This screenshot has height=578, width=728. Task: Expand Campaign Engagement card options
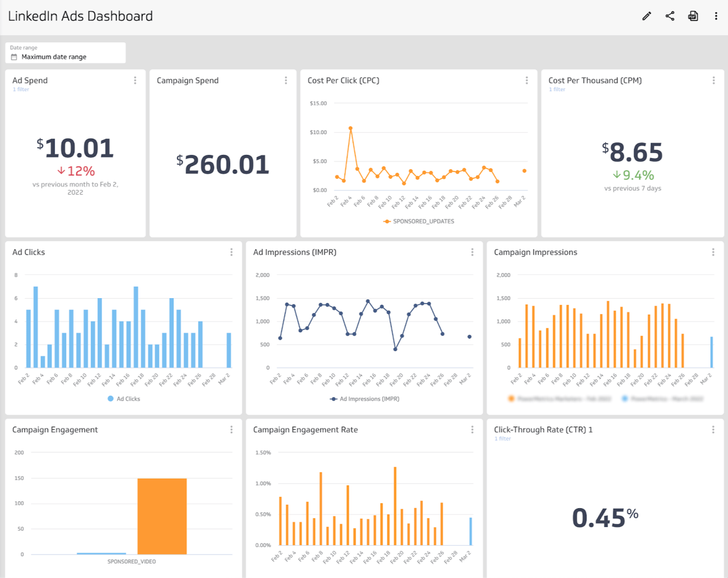point(231,430)
